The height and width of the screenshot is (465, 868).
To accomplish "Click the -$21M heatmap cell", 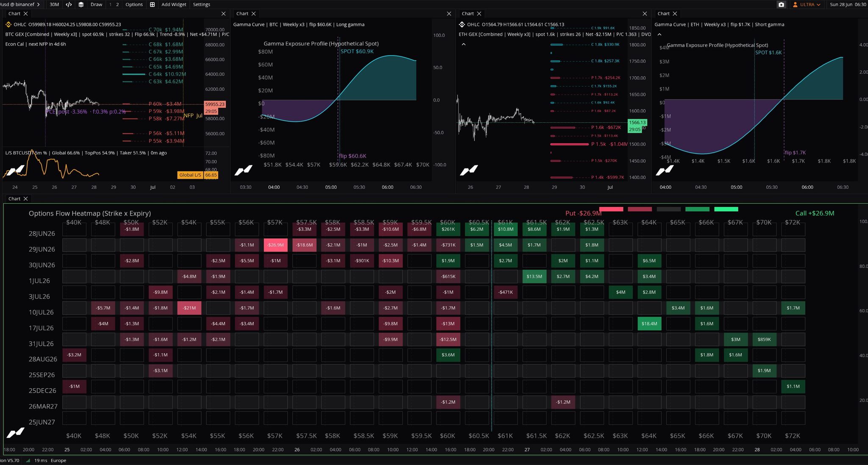I will pos(189,308).
